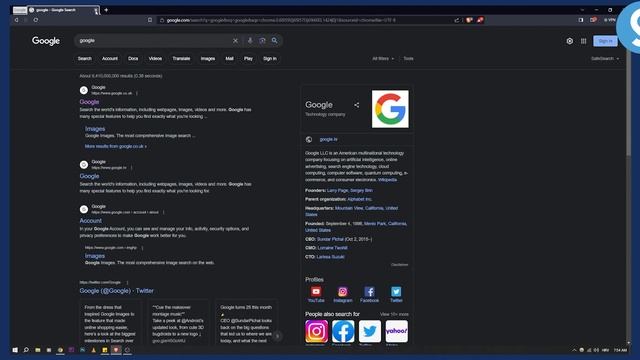Select the Sign in filter chip

[x=270, y=59]
